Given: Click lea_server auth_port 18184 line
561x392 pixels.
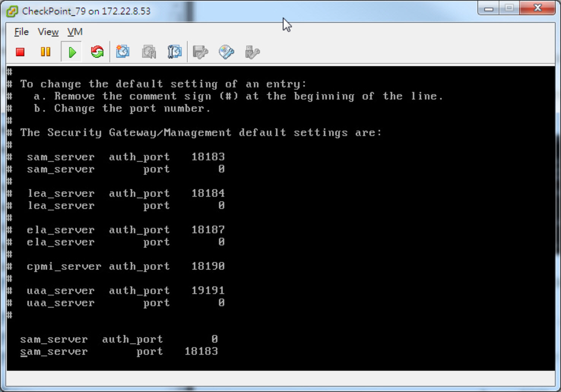Looking at the screenshot, I should [116, 193].
